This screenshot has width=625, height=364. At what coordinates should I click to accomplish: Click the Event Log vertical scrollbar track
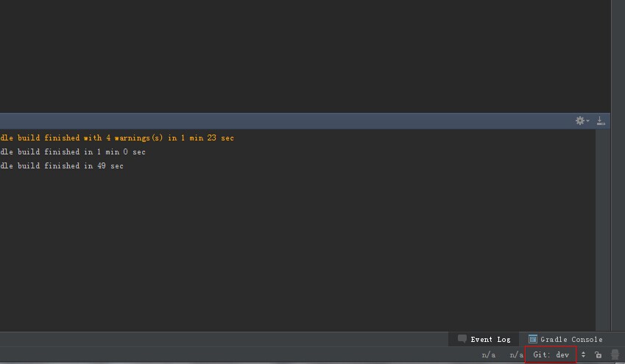tap(603, 229)
